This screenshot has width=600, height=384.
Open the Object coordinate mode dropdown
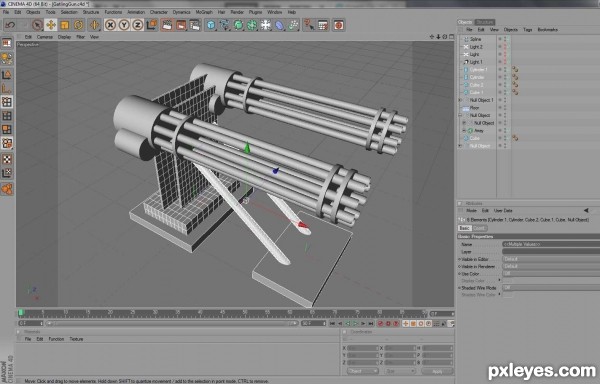[x=362, y=371]
